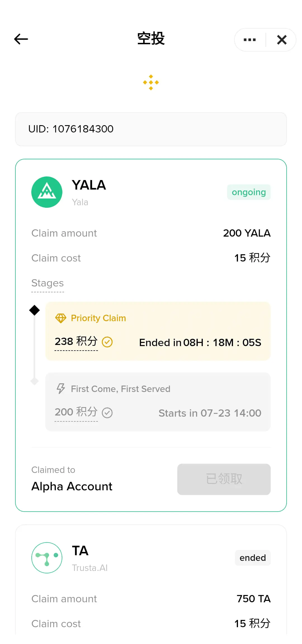This screenshot has height=644, width=302.
Task: Tap the yellow Binance logo
Action: pos(151,82)
